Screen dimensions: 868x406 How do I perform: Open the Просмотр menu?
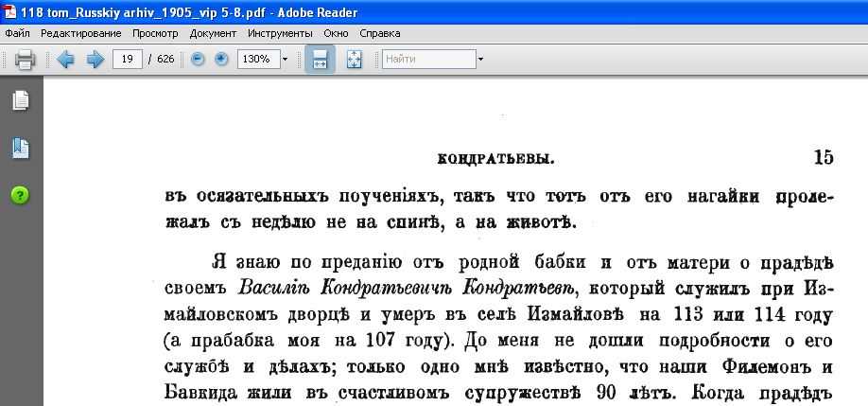(x=155, y=33)
